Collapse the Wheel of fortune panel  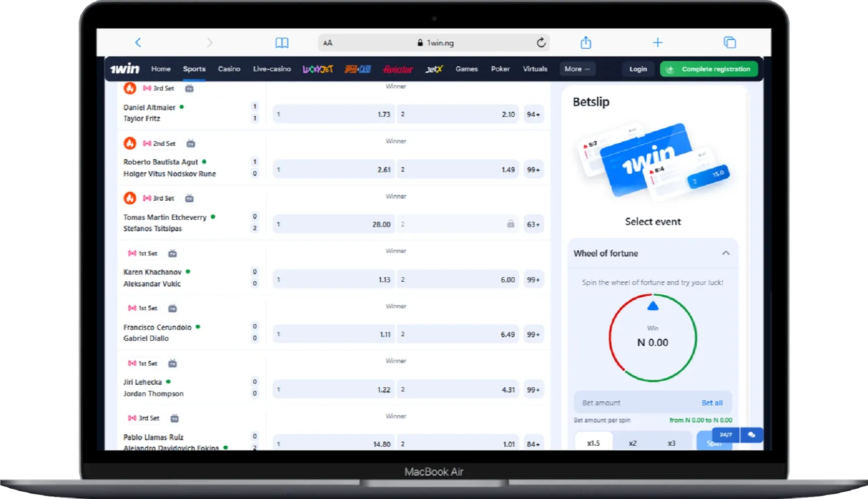coord(725,253)
